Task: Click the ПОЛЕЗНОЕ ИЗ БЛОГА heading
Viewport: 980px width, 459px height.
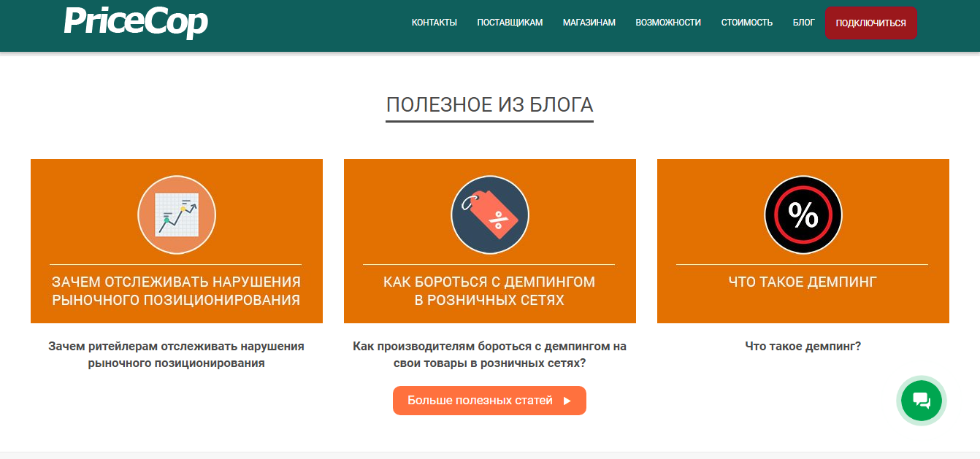Action: click(489, 104)
